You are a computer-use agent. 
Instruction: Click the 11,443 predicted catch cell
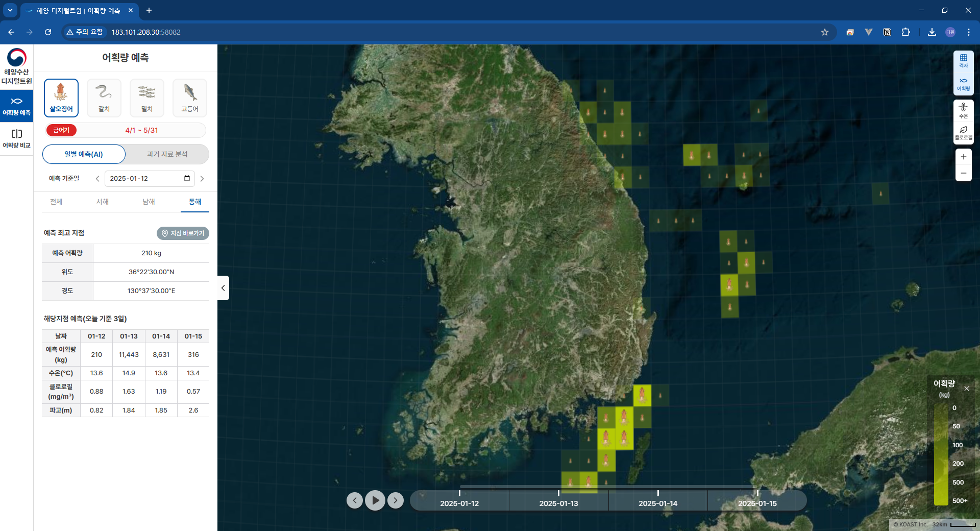pyautogui.click(x=129, y=354)
